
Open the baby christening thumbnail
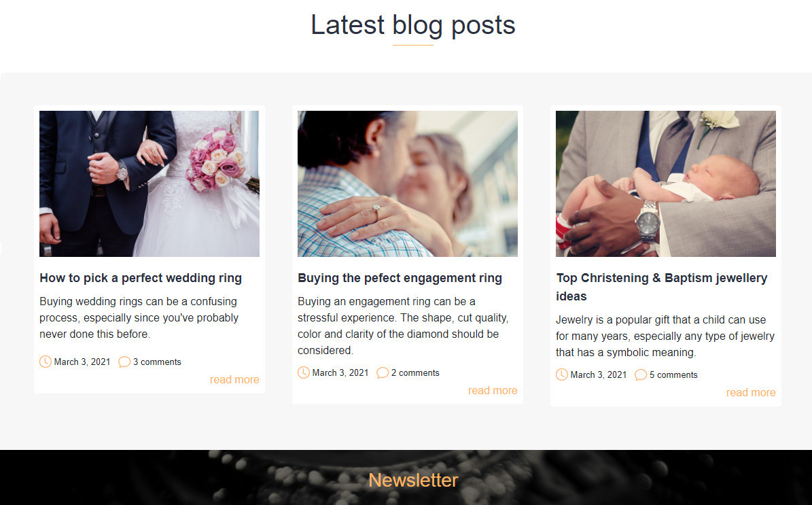[665, 184]
